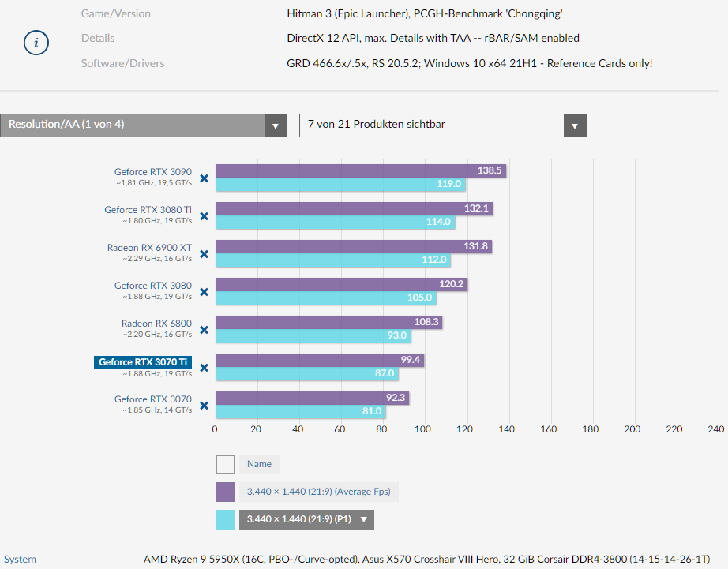Click the ~1,85 GHz, 14 GT/s clock text

(157, 410)
